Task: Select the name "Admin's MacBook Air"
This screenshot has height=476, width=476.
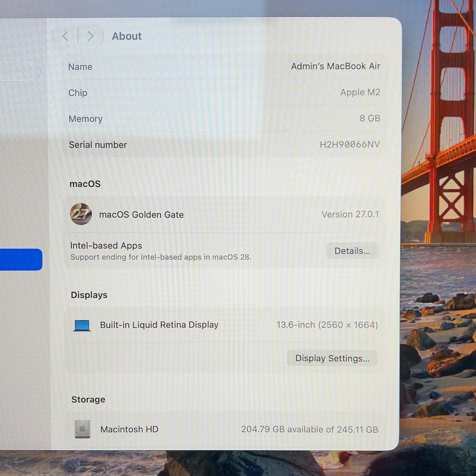Action: [x=336, y=66]
